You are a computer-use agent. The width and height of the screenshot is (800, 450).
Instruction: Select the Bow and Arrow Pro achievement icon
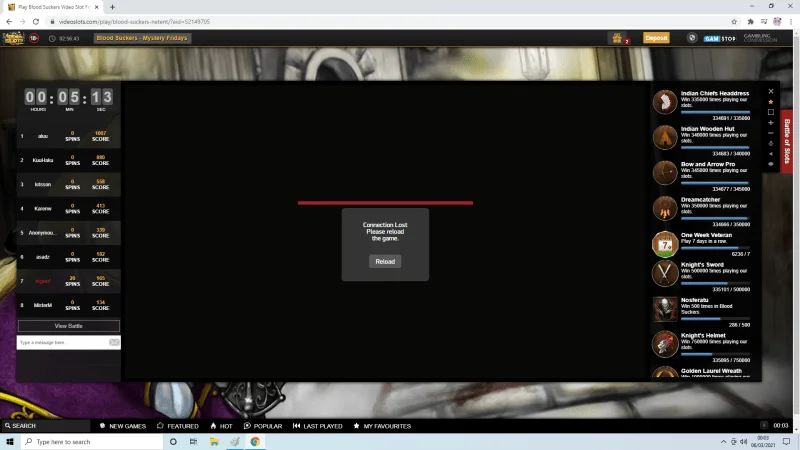665,173
